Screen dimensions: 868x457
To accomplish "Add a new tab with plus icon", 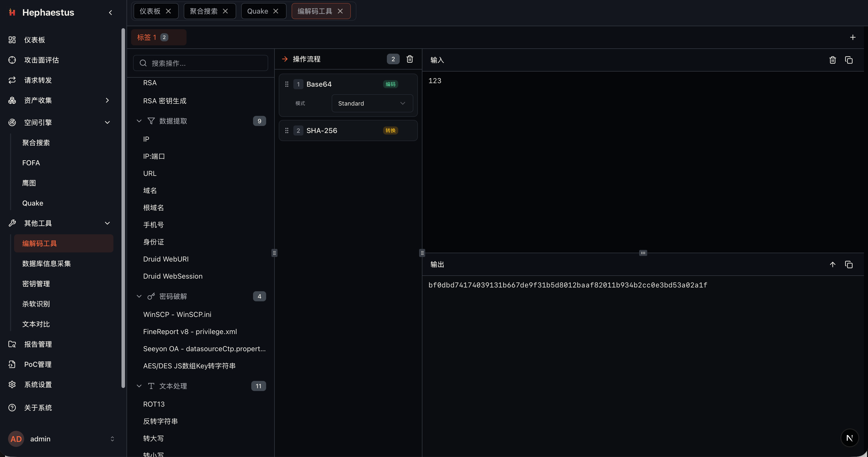I will click(x=852, y=37).
